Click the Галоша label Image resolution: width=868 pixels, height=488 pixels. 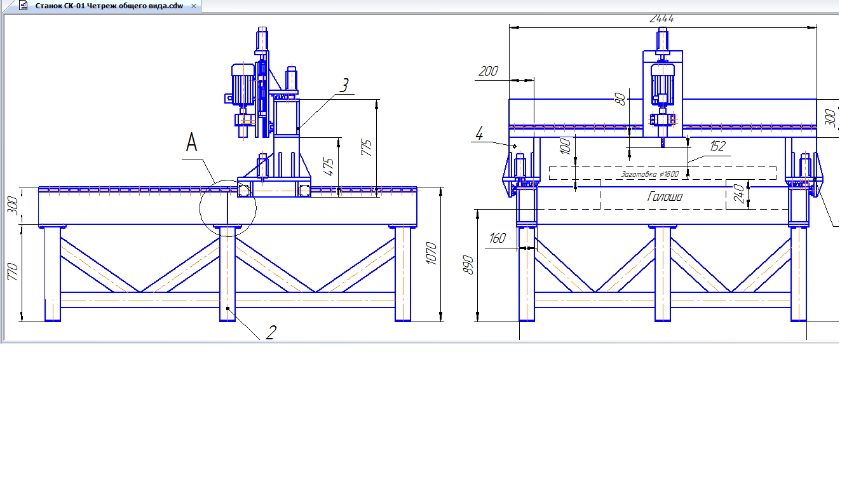pyautogui.click(x=665, y=197)
